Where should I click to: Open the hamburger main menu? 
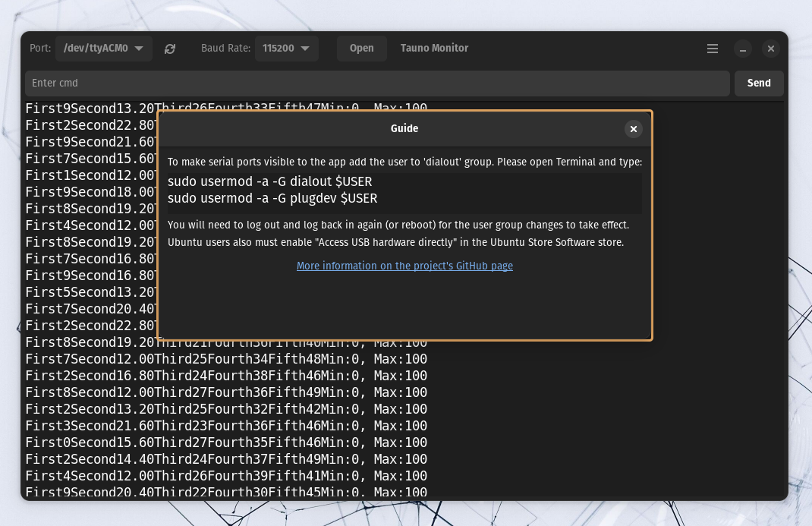712,49
